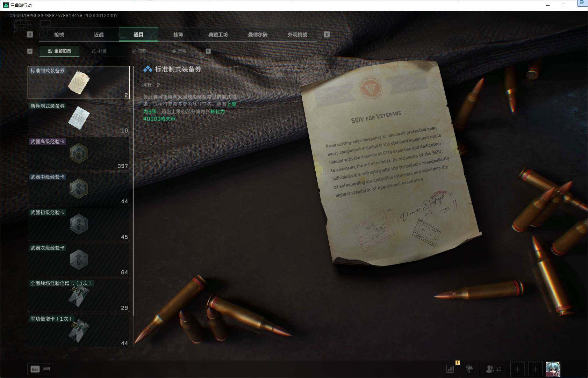
Task: Select the 全面战场经验倍增卡 item
Action: (x=79, y=296)
